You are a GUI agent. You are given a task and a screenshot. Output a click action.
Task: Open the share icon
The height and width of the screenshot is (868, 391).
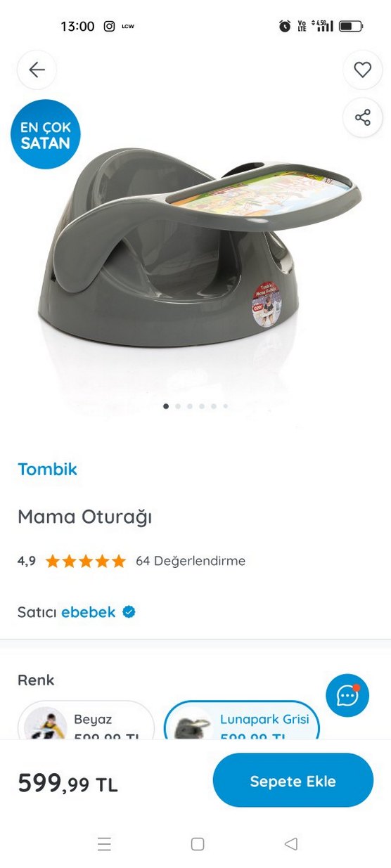click(x=362, y=117)
